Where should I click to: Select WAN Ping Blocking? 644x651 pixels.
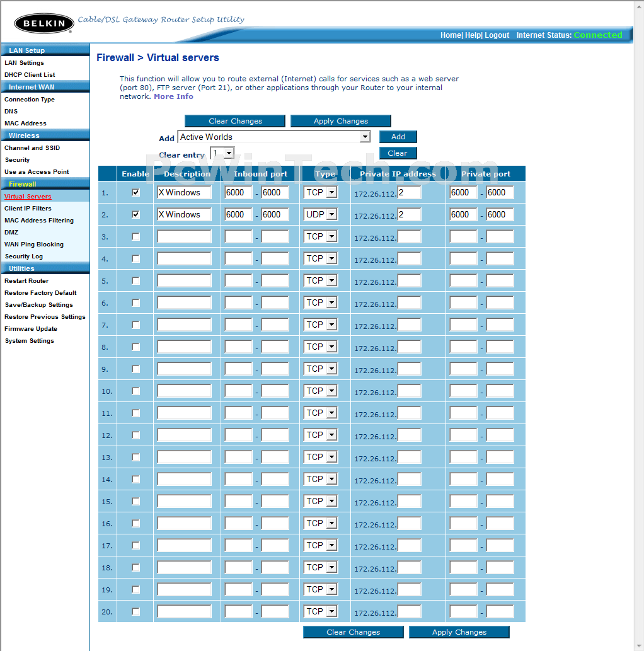[x=34, y=245]
